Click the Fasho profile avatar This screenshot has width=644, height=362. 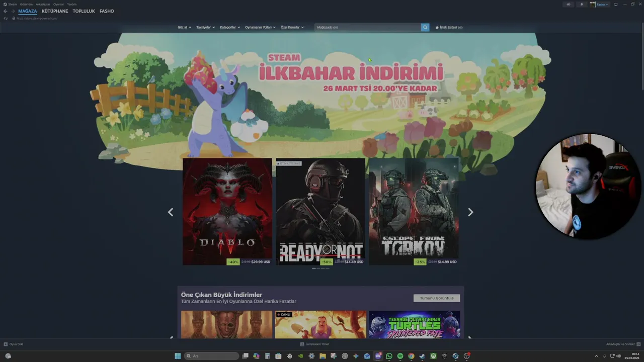(x=593, y=5)
